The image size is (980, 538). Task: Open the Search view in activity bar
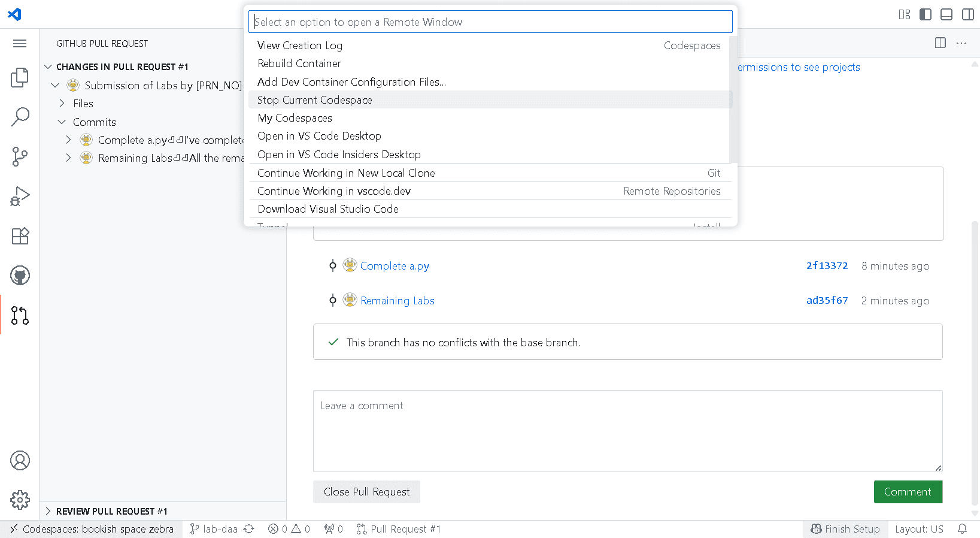[20, 117]
